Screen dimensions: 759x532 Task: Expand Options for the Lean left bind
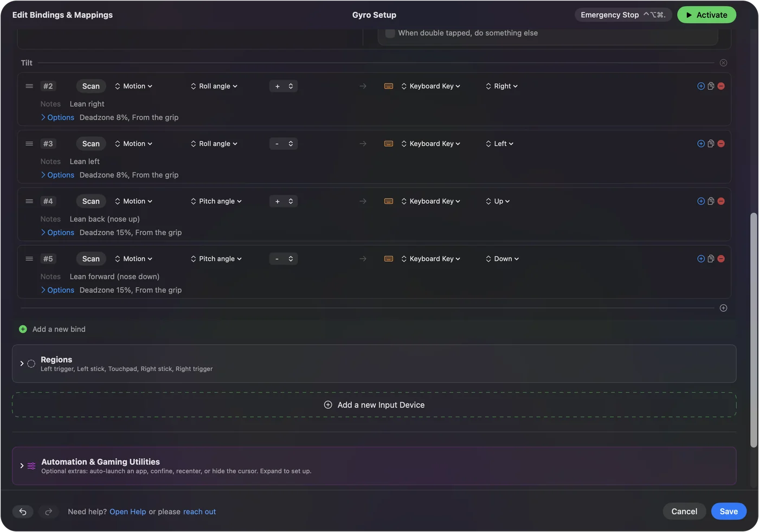[57, 175]
